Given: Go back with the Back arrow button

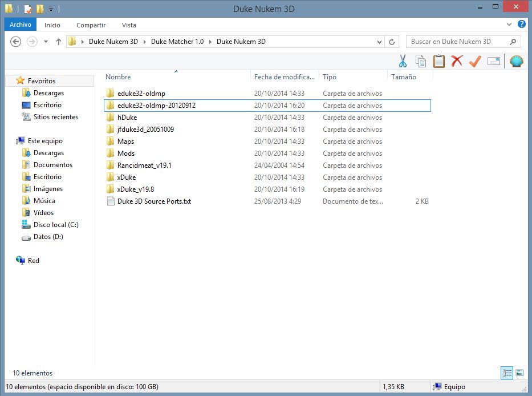Looking at the screenshot, I should pos(15,42).
